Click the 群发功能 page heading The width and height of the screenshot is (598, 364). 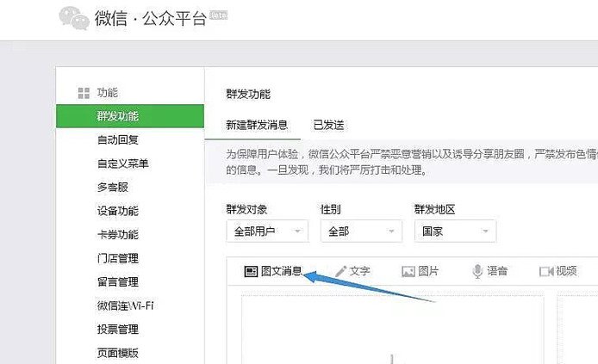[x=248, y=94]
